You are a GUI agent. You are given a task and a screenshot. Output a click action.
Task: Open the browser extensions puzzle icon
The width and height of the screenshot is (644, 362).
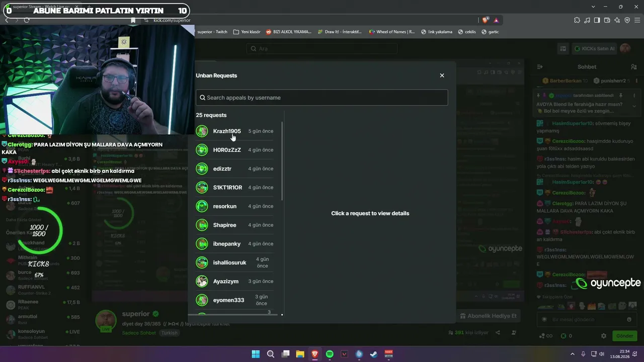click(577, 20)
